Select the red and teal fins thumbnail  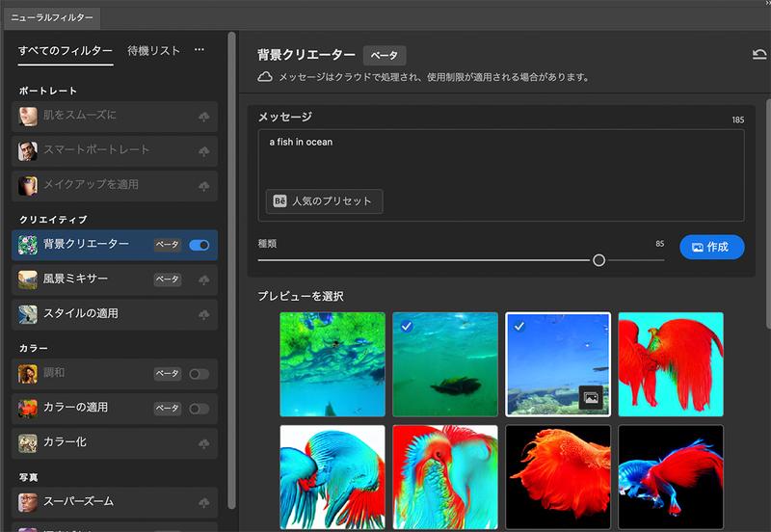(x=445, y=477)
